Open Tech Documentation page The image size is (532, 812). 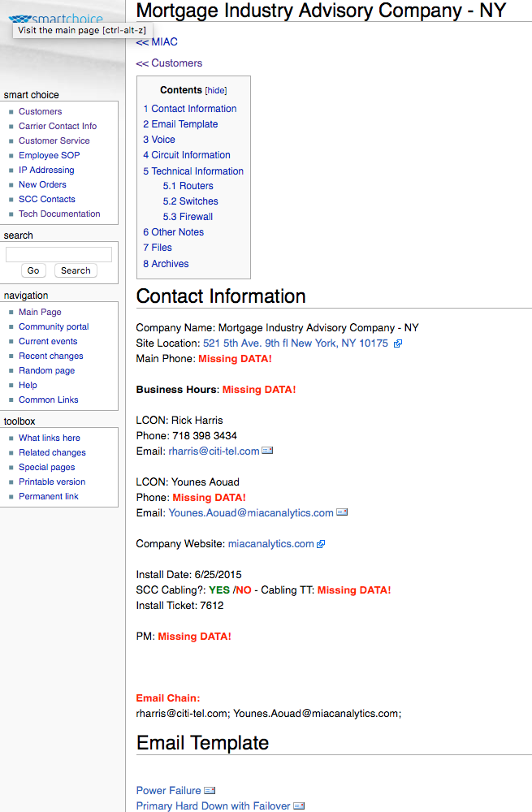(x=59, y=214)
